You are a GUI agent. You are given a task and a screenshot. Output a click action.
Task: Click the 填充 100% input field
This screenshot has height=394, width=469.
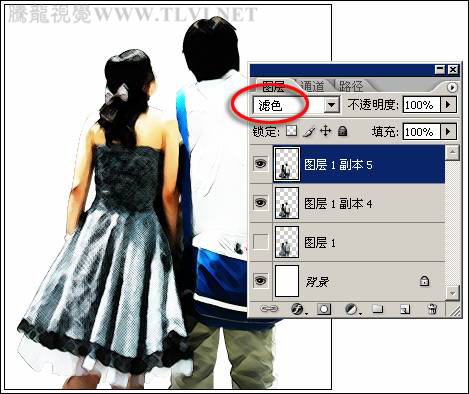click(x=422, y=131)
